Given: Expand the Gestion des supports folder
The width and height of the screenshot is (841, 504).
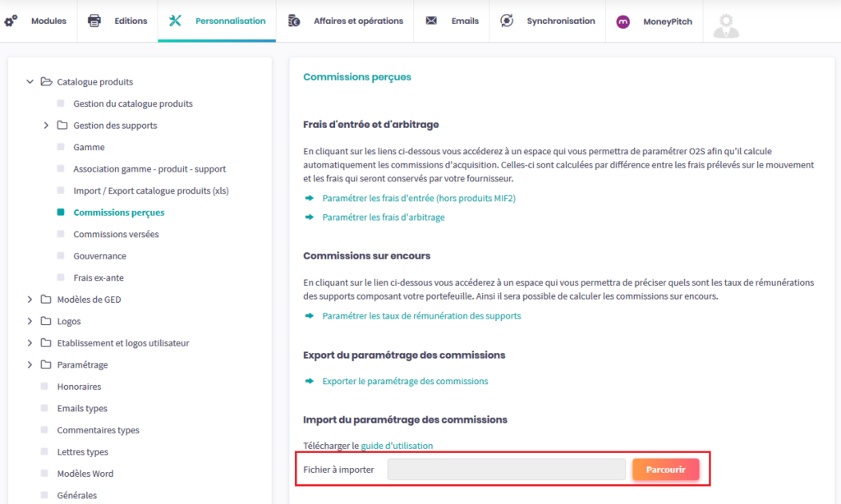Looking at the screenshot, I should tap(46, 126).
